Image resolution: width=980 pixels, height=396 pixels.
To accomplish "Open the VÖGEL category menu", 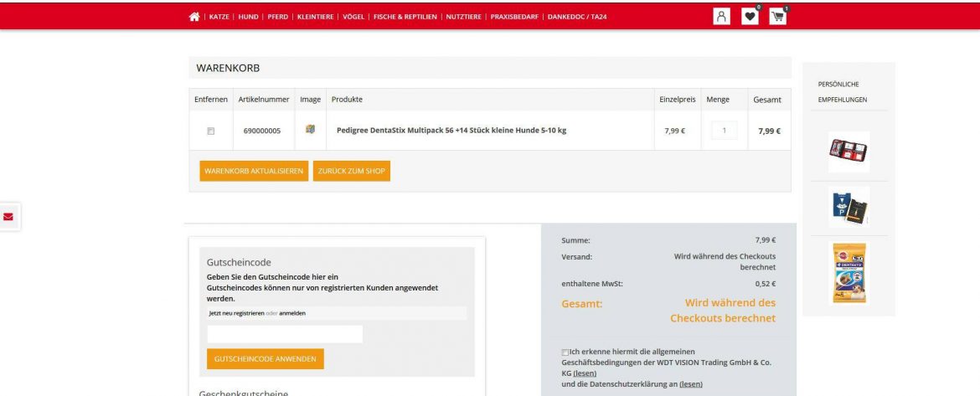I will [x=353, y=17].
